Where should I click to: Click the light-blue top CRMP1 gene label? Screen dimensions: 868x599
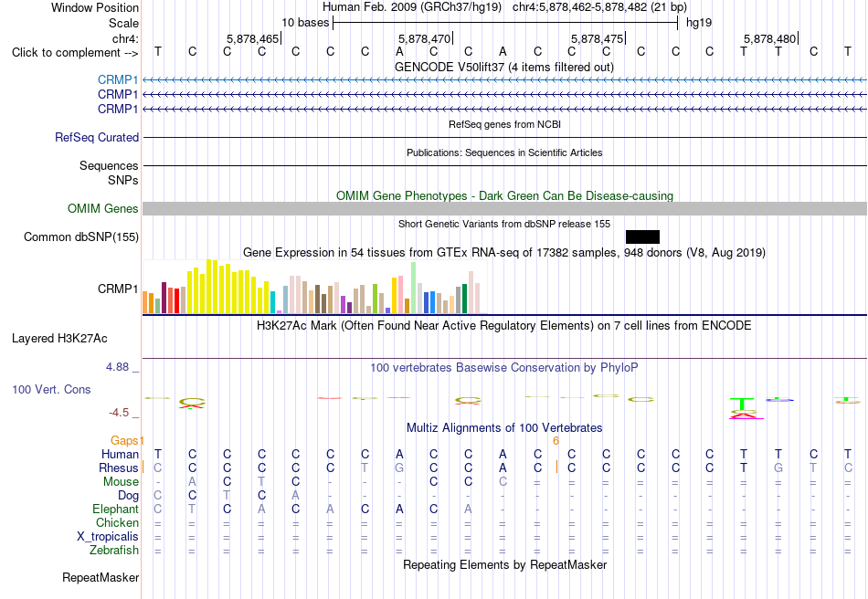[118, 79]
